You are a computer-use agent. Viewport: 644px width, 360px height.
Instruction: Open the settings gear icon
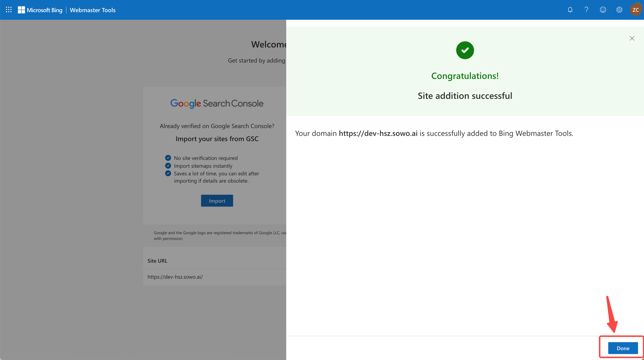[619, 10]
